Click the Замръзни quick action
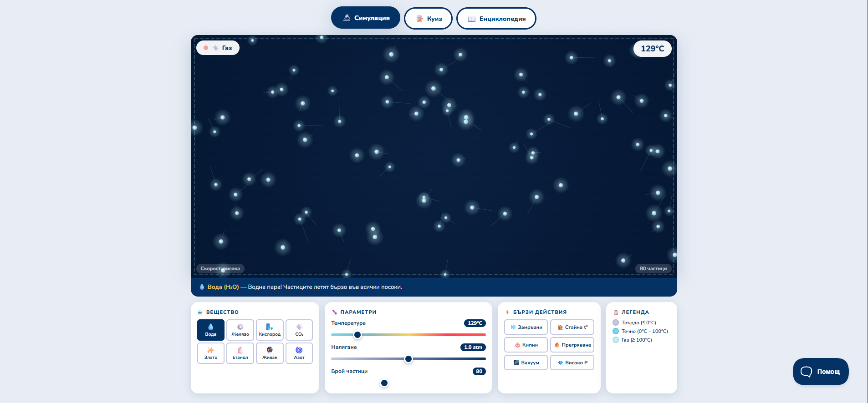 pos(526,327)
